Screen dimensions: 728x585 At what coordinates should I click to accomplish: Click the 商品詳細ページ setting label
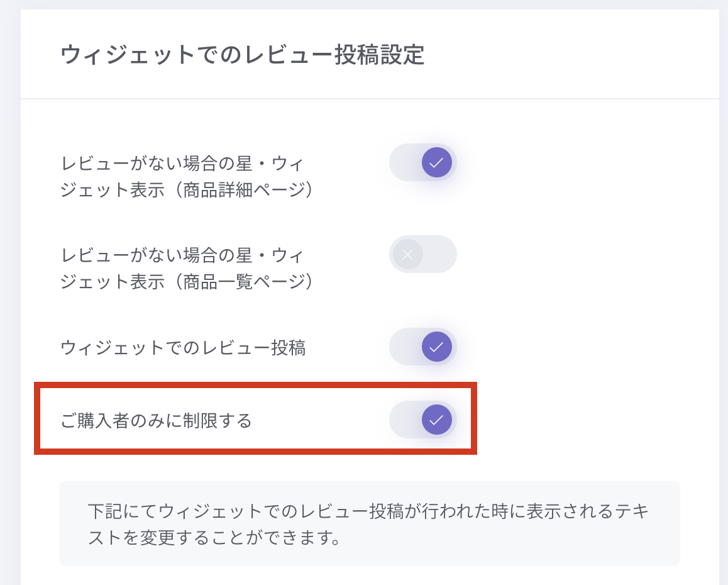pos(187,177)
